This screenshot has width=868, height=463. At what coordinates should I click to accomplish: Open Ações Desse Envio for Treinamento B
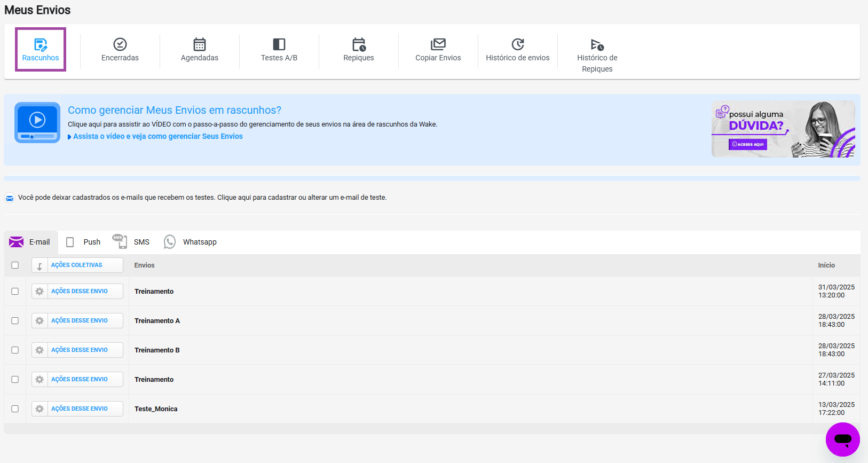77,350
